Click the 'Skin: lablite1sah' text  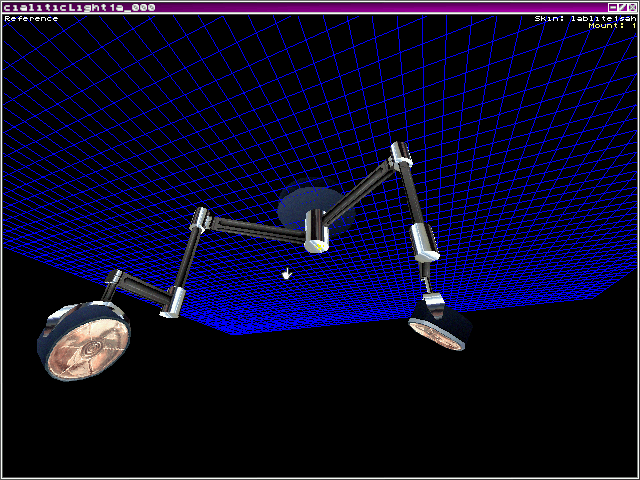(585, 18)
